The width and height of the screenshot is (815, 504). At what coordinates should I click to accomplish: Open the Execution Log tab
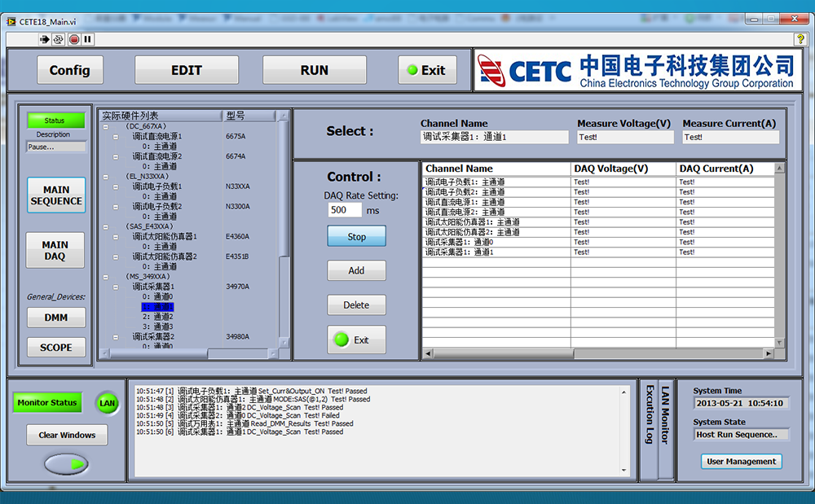click(x=649, y=415)
